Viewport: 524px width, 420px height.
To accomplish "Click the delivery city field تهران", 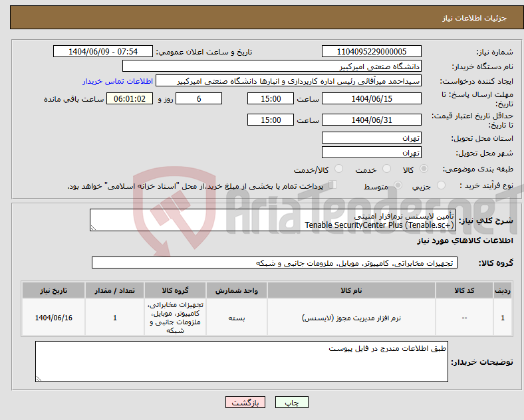I will pyautogui.click(x=372, y=153).
